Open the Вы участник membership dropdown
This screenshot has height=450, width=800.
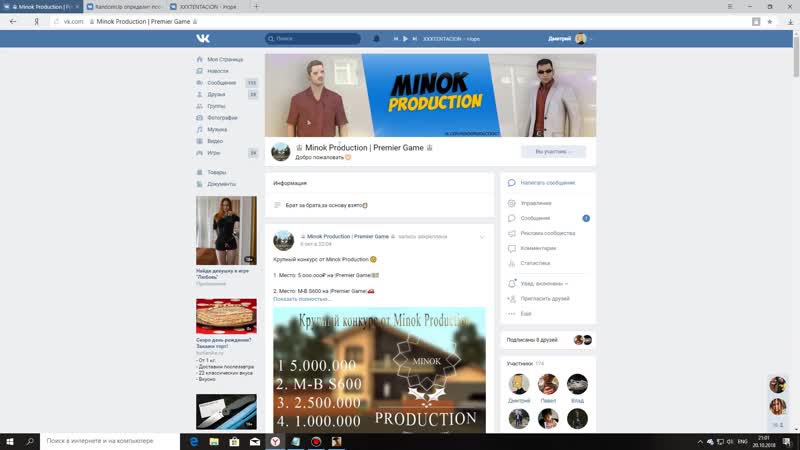pyautogui.click(x=554, y=152)
